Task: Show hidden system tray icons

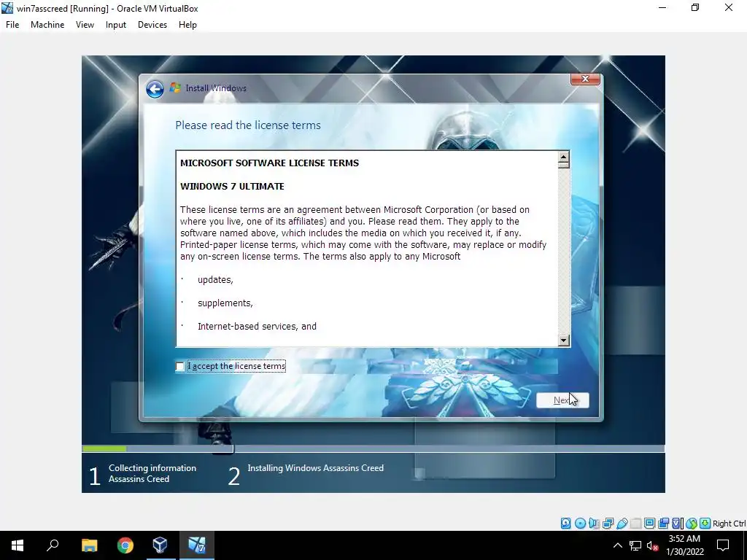Action: pos(617,545)
